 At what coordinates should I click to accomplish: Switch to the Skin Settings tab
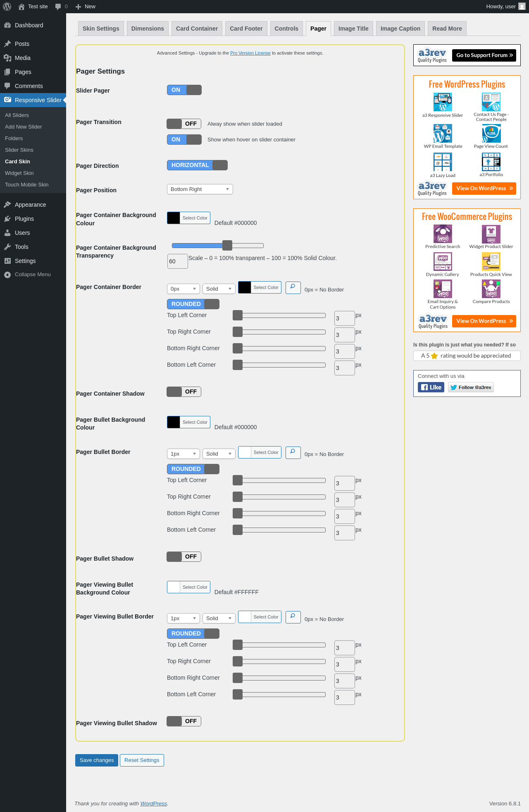[x=101, y=29]
